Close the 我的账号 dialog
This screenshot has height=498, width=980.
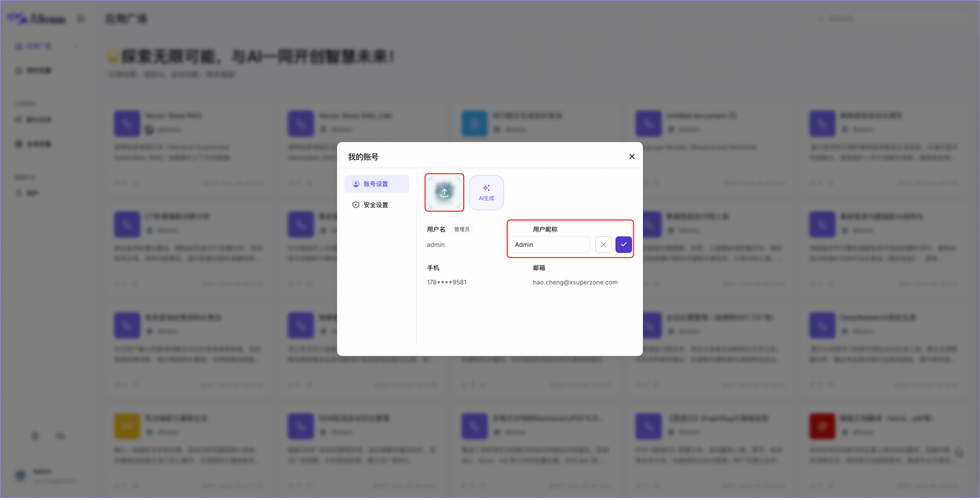coord(632,156)
